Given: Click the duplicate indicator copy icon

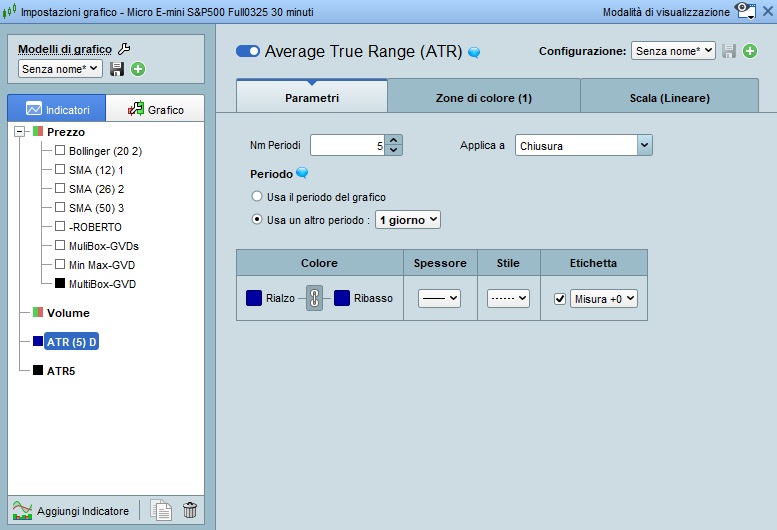Looking at the screenshot, I should click(x=160, y=510).
